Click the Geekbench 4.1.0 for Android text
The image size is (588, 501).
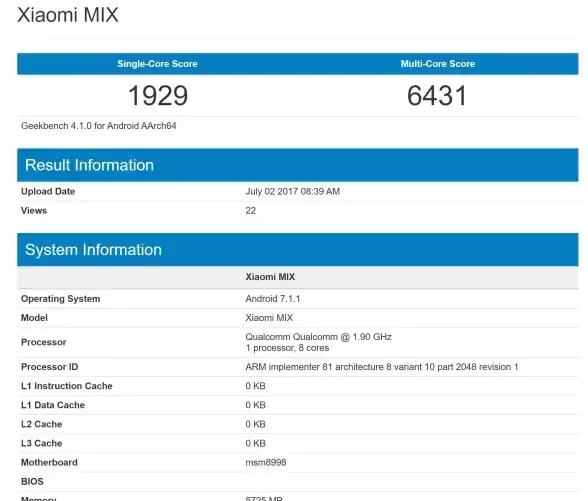[99, 126]
